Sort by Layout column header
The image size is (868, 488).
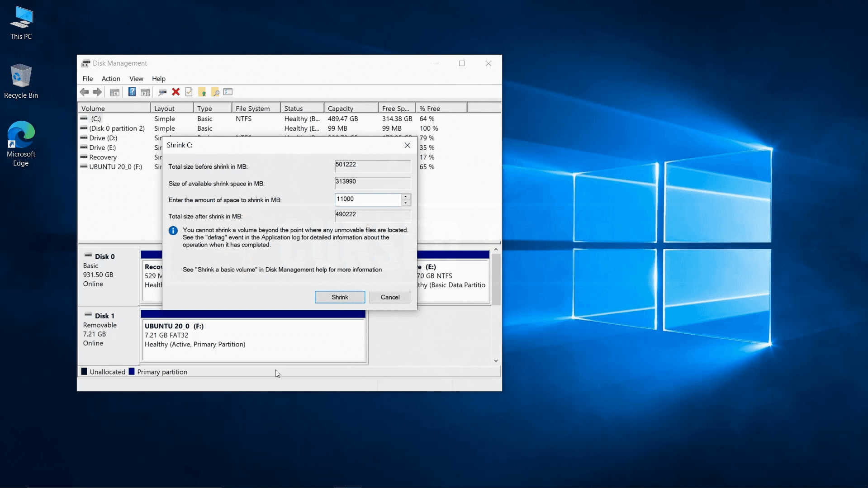172,109
